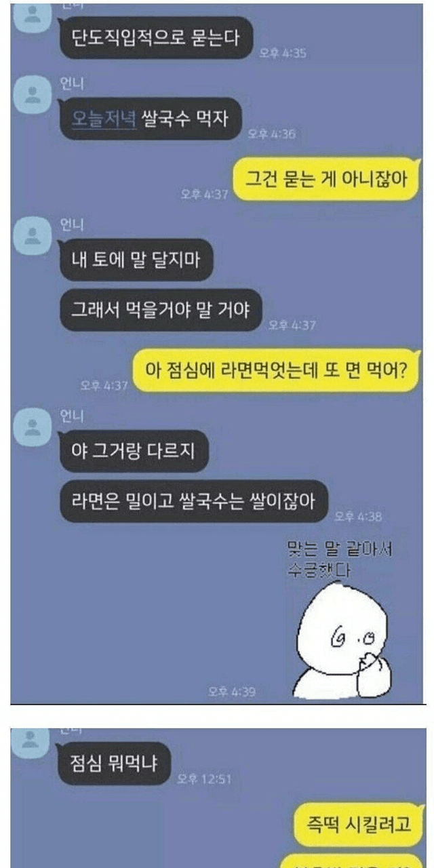Open the 오늘저녁 highlighted link
434x868 pixels.
click(104, 119)
